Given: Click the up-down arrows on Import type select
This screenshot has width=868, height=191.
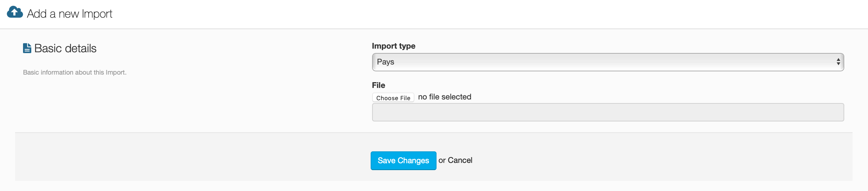Looking at the screenshot, I should (838, 62).
